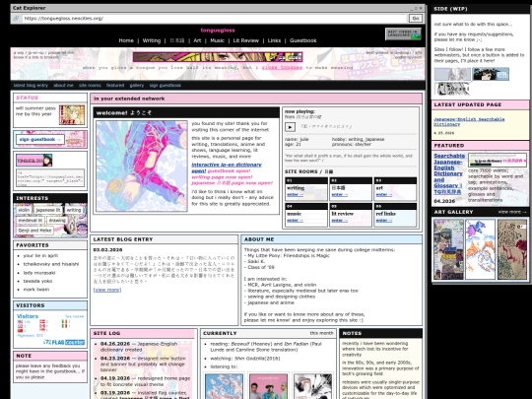Click first followed-site button in Side panel

tap(452, 74)
